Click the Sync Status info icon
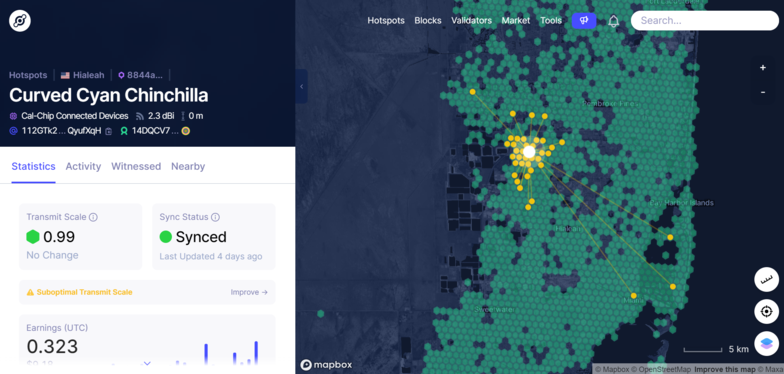 coord(216,217)
